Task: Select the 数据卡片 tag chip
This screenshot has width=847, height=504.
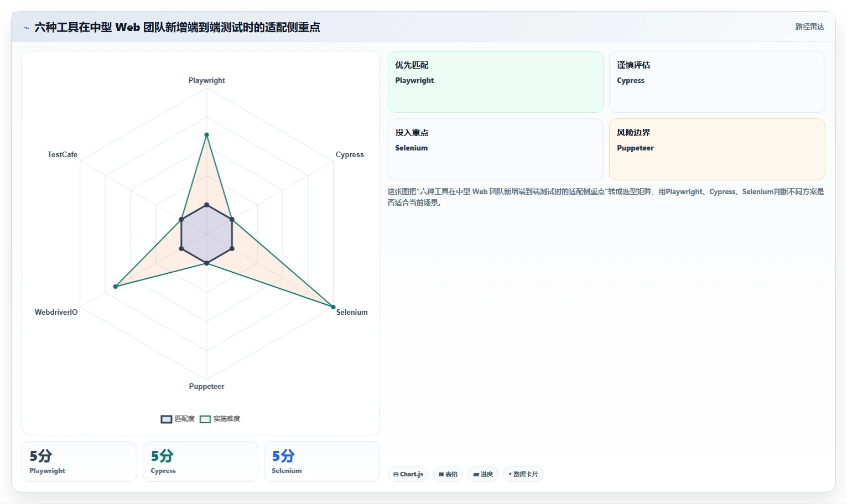Action: (x=523, y=474)
